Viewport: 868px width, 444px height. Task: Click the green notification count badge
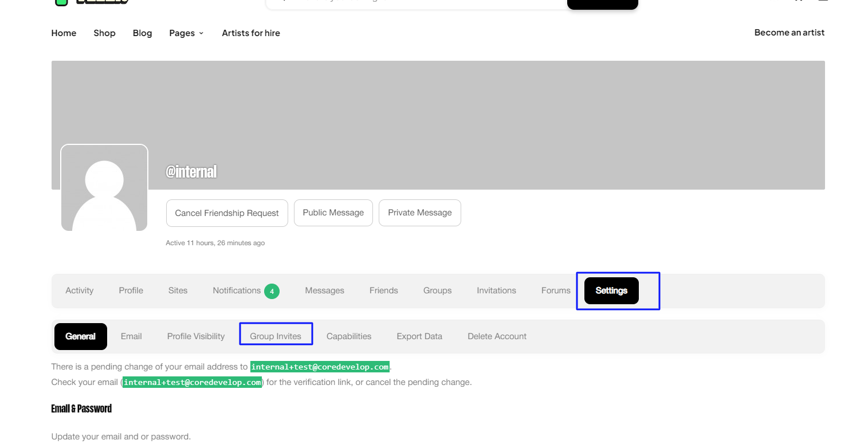272,291
